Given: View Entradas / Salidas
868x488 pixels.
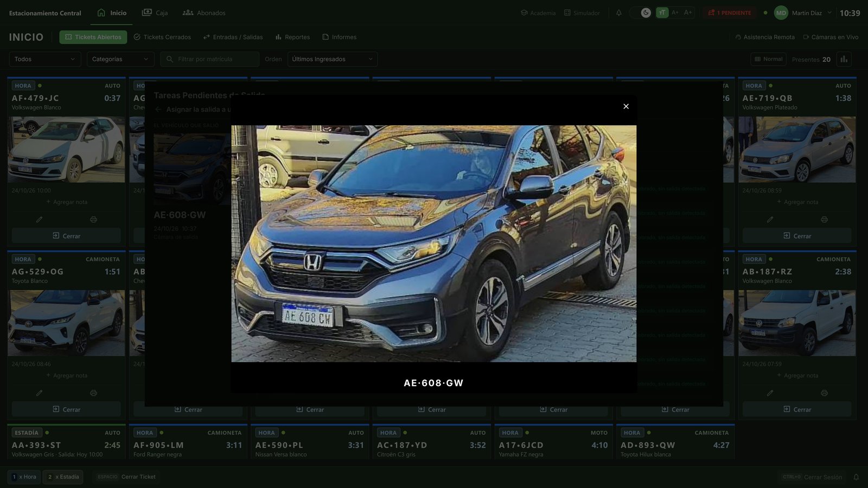Looking at the screenshot, I should click(233, 37).
